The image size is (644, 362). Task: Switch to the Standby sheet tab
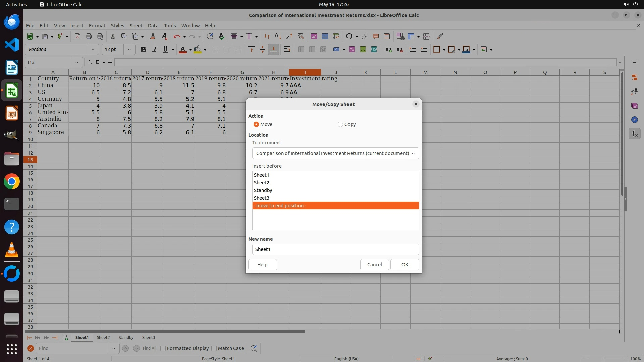click(x=126, y=337)
